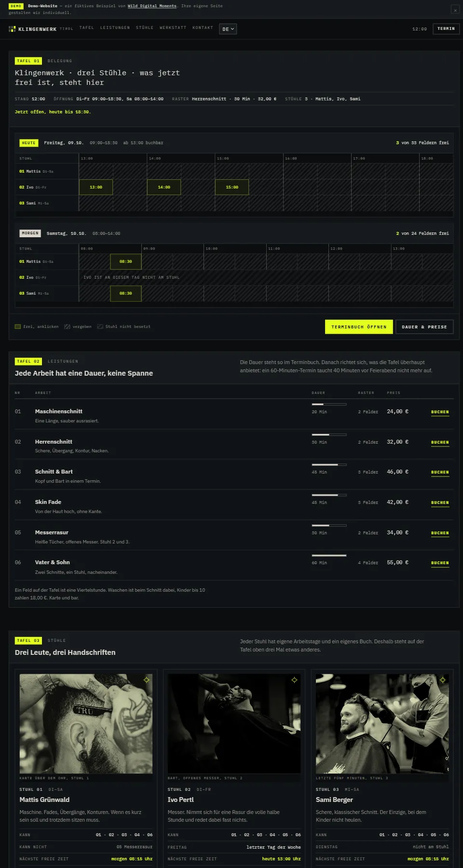The width and height of the screenshot is (463, 868).
Task: Dismiss the demo banner with the X
Action: (455, 10)
